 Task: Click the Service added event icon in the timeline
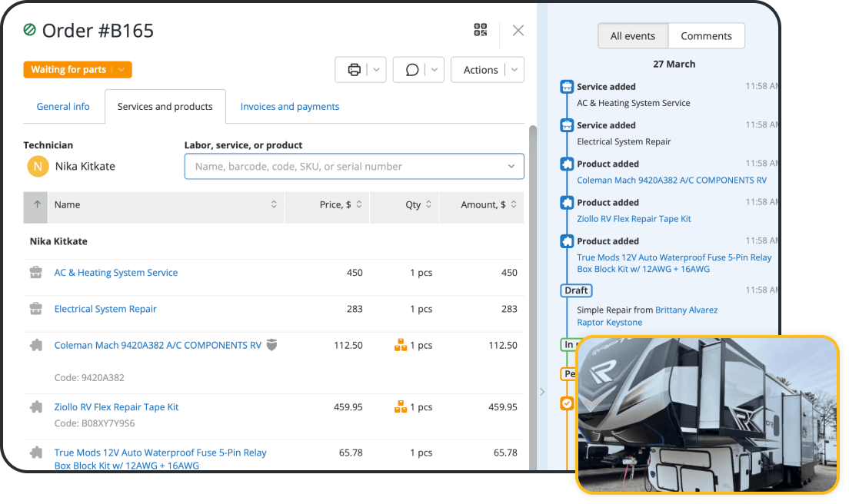[567, 86]
